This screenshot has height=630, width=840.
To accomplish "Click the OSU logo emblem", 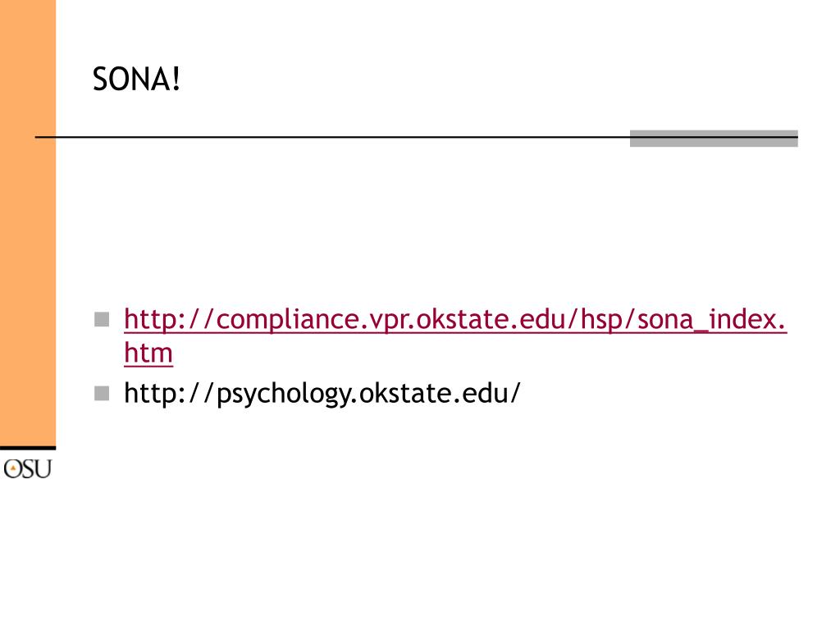I will [27, 468].
